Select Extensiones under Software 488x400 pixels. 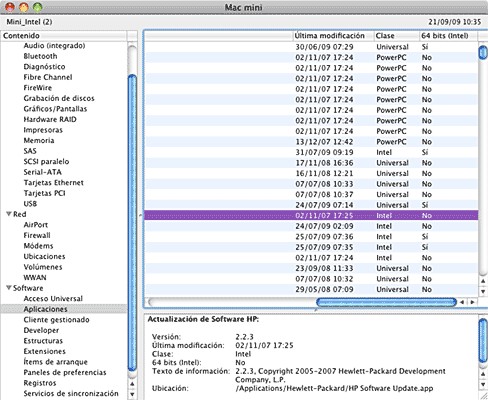pos(45,351)
